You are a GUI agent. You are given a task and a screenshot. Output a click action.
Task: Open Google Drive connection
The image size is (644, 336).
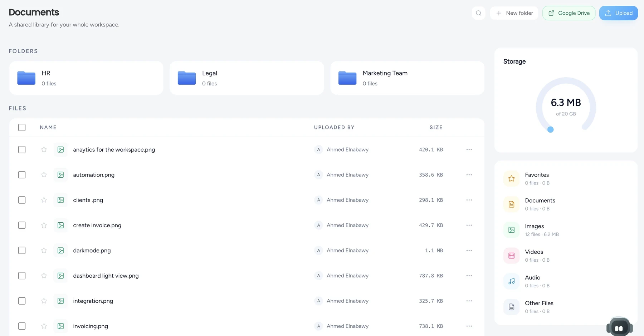(x=569, y=13)
